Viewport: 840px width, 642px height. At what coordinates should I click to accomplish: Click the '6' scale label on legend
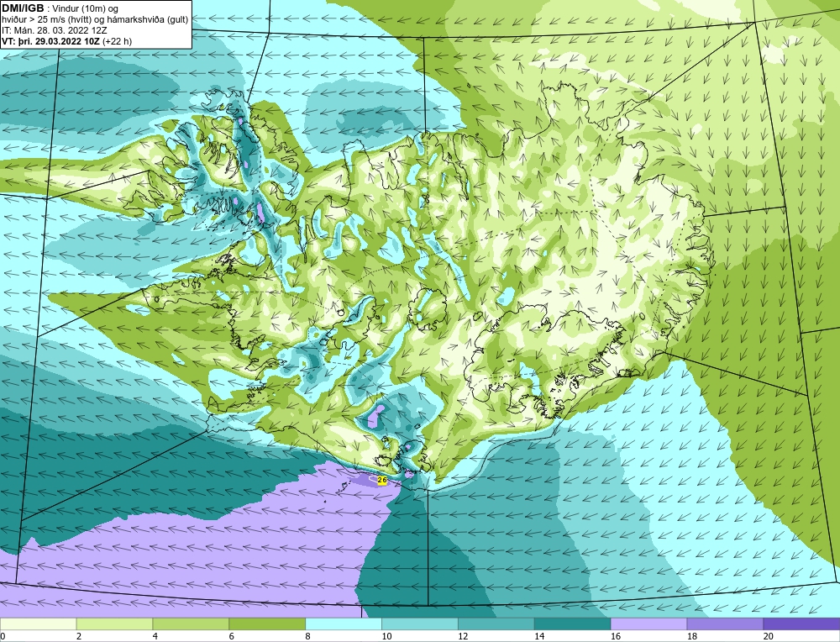[x=232, y=636]
